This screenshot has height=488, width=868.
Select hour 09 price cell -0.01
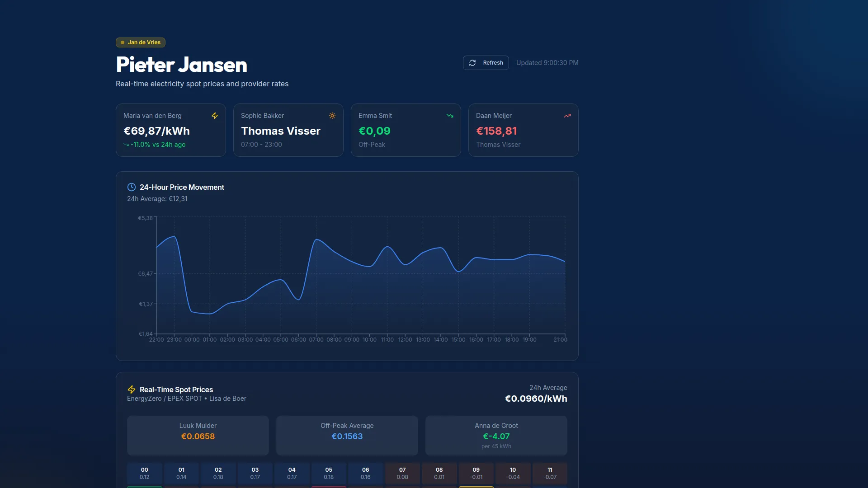point(476,473)
